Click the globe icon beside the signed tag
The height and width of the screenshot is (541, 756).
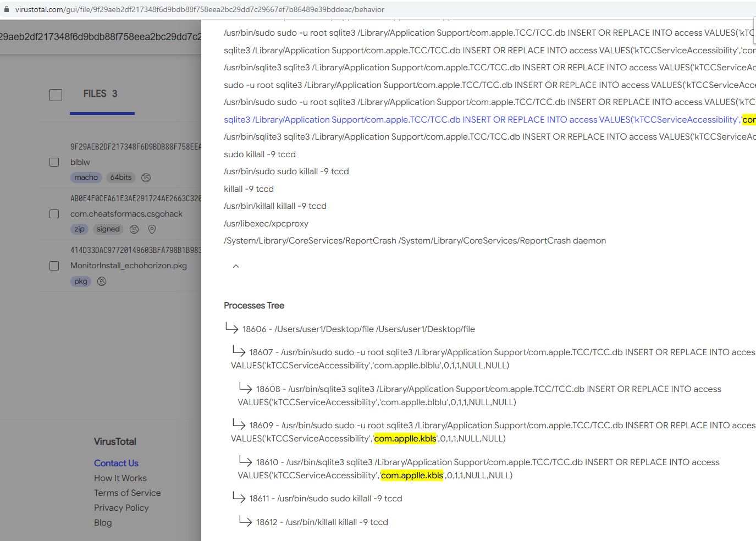tap(134, 229)
